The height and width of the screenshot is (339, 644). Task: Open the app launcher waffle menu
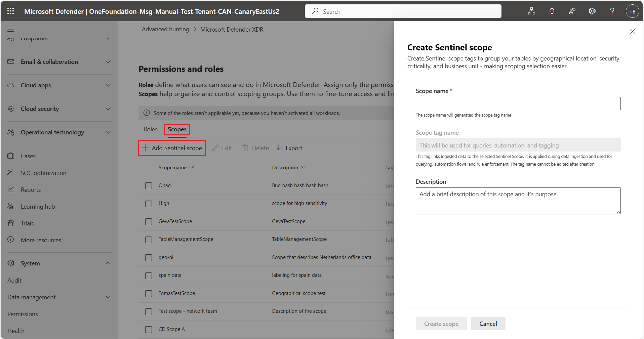pos(10,11)
